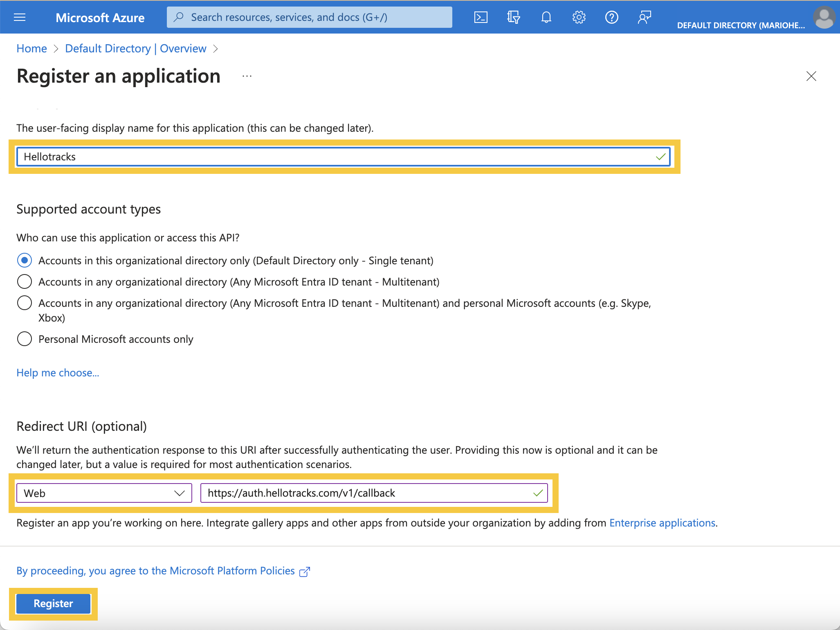Image resolution: width=840 pixels, height=630 pixels.
Task: Click the Register button
Action: point(53,603)
